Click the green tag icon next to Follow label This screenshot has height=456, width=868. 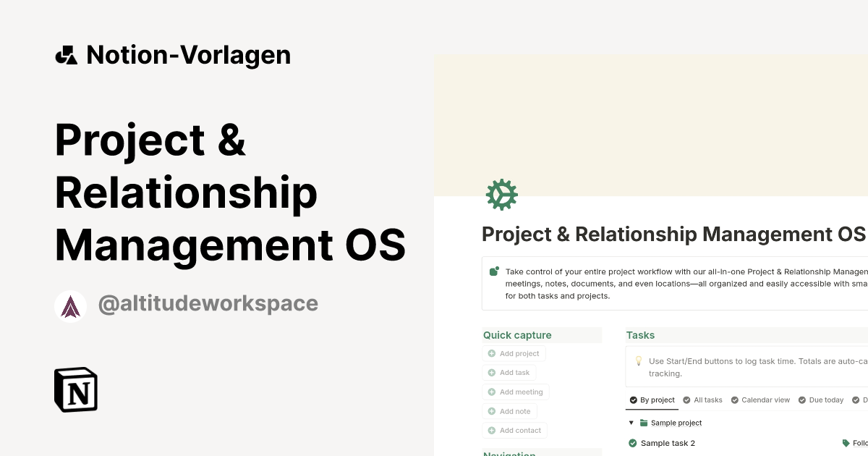[x=846, y=442]
